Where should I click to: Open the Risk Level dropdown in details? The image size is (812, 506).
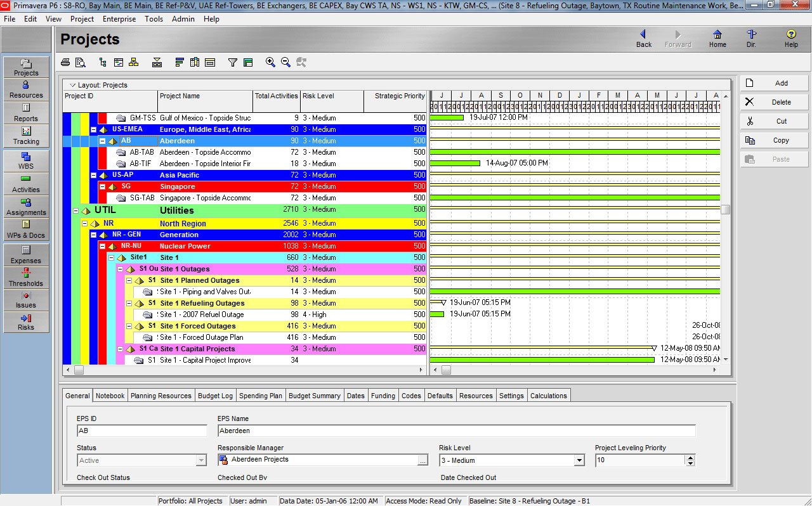click(x=579, y=461)
